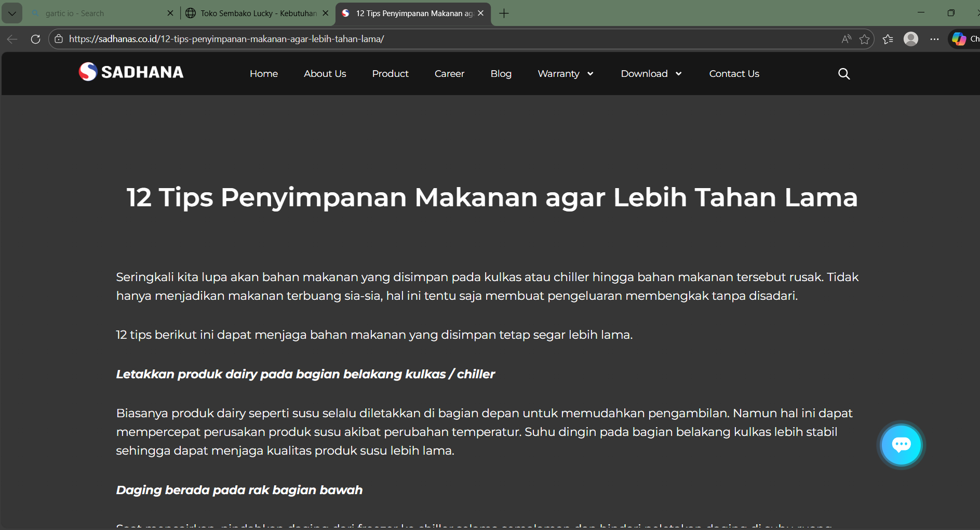
Task: Refresh the current page
Action: tap(35, 38)
